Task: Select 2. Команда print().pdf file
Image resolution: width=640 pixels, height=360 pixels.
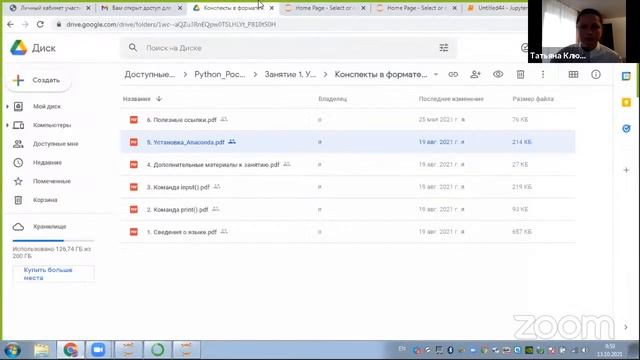Action: point(348,209)
